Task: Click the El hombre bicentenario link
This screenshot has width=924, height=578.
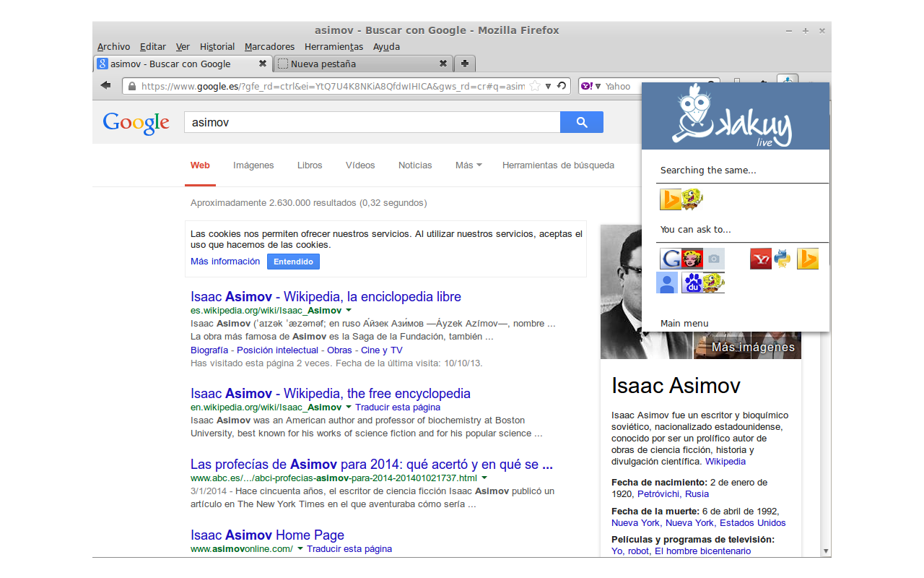Action: click(703, 551)
